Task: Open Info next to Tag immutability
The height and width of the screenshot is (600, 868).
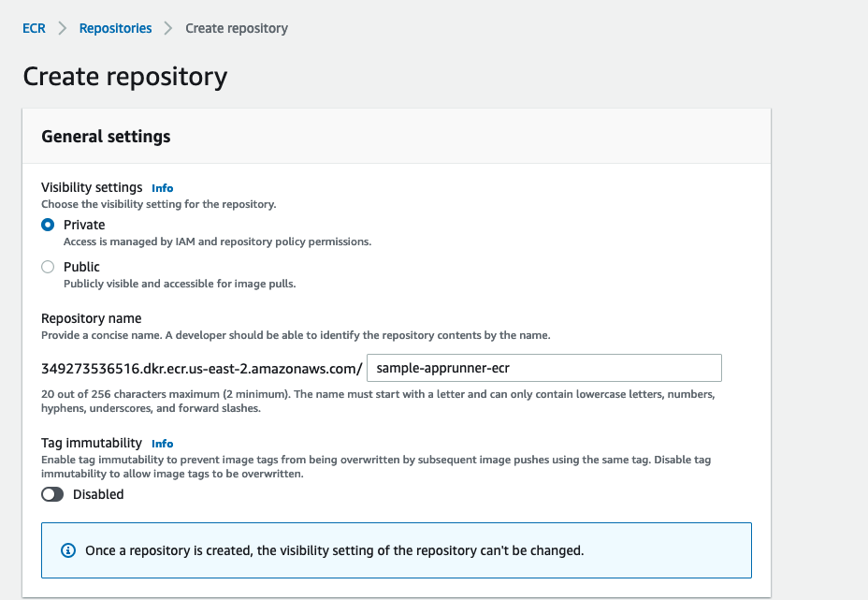Action: [163, 444]
